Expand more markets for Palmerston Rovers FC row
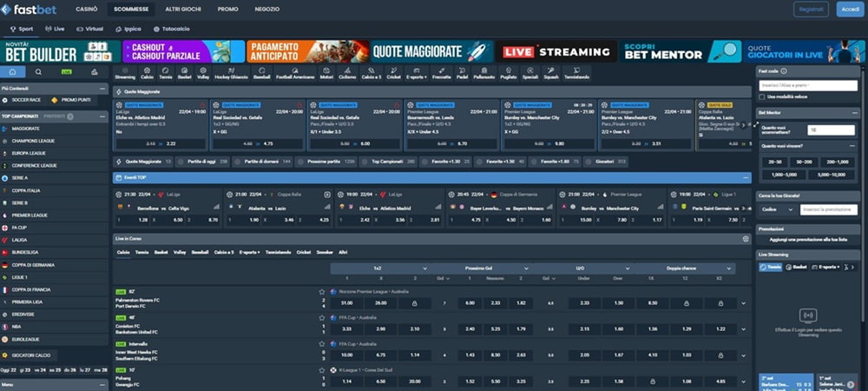The height and width of the screenshot is (391, 868). [744, 303]
